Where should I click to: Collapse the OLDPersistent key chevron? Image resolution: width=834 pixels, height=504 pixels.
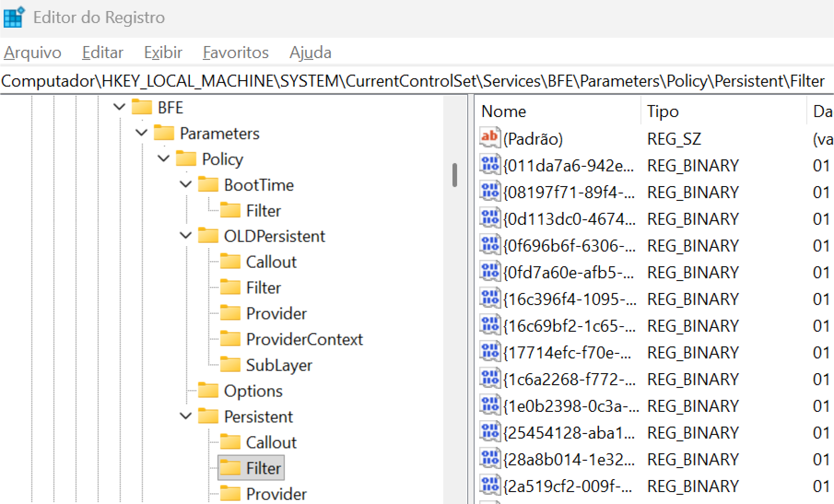click(186, 235)
